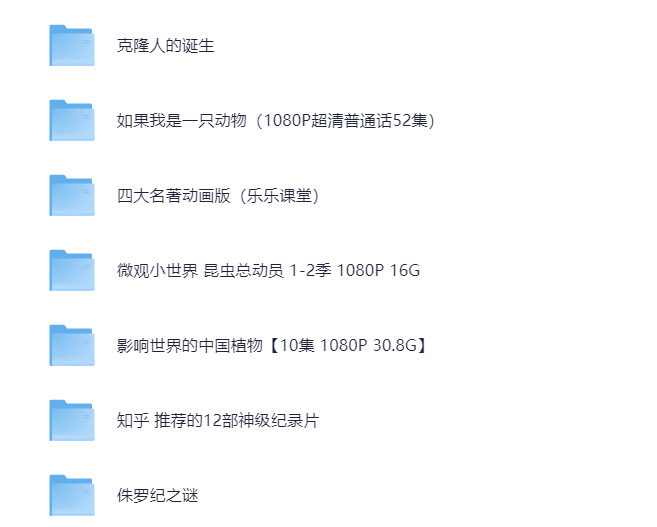Click the folder icon beside 克隆人的诞生

[x=71, y=46]
